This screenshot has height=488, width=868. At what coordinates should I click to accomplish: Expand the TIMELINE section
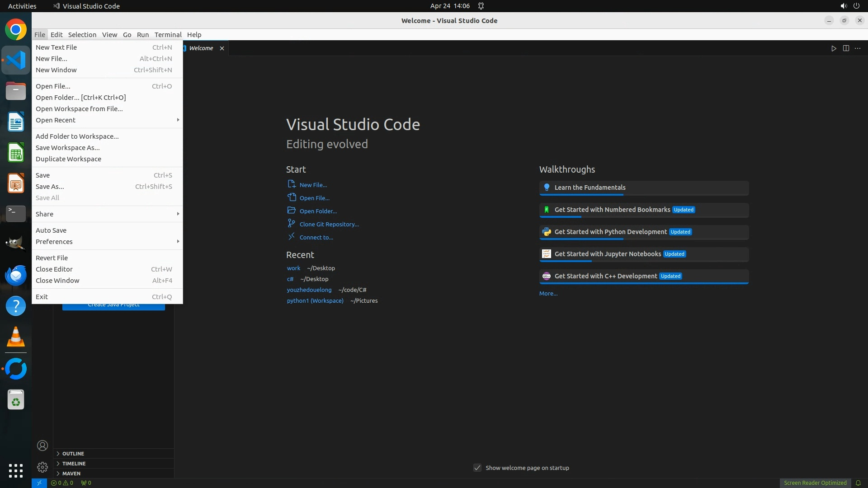pyautogui.click(x=74, y=464)
